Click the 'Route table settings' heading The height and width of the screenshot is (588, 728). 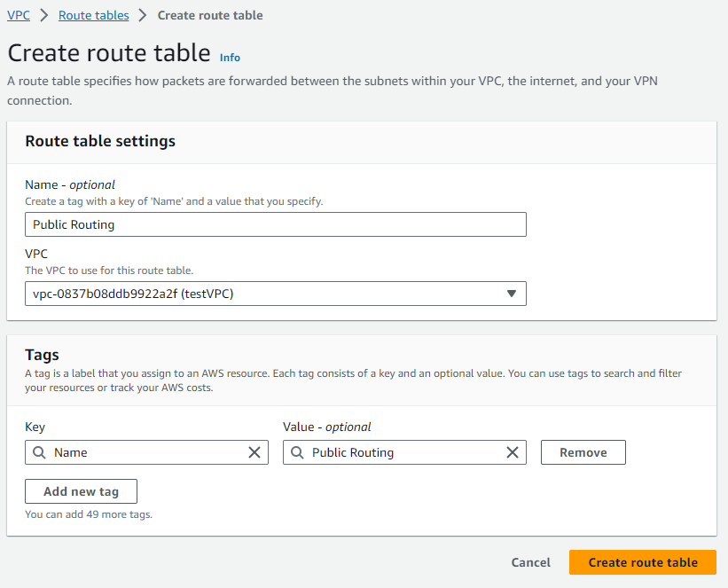pyautogui.click(x=100, y=141)
